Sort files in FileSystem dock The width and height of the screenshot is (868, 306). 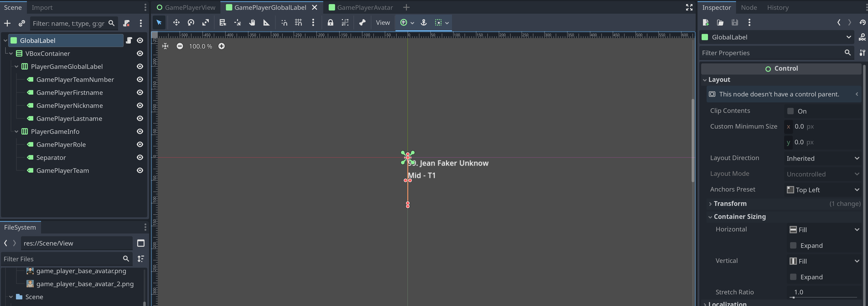pos(141,259)
